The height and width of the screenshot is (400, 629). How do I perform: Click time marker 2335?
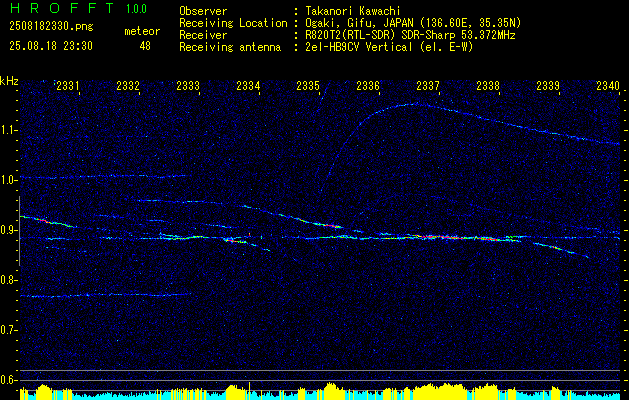pyautogui.click(x=308, y=85)
